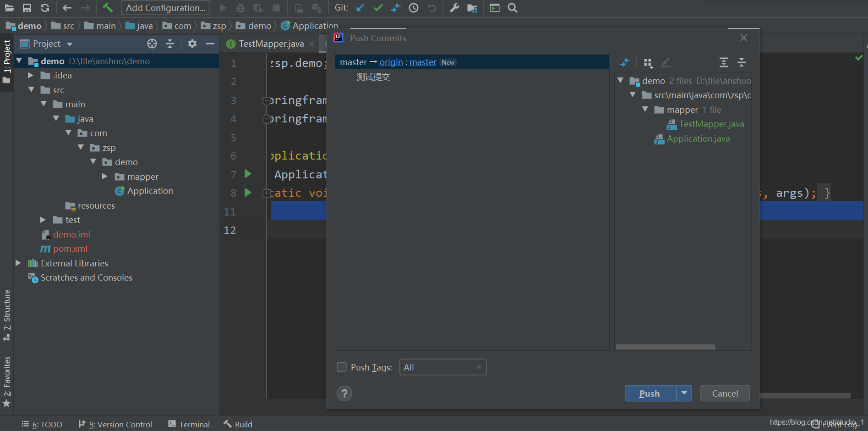Screen dimensions: 868x431
Task: Select the resources folder
Action: point(96,205)
